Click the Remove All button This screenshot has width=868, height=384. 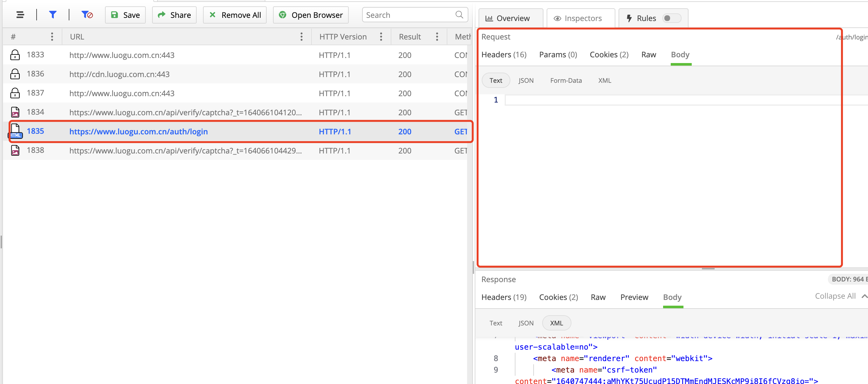[234, 15]
